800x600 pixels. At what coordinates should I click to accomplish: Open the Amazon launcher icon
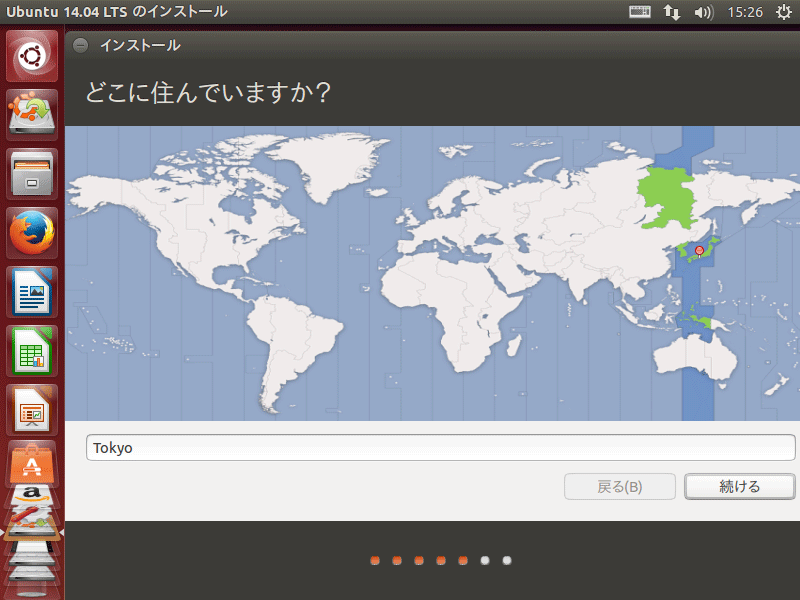pyautogui.click(x=32, y=494)
